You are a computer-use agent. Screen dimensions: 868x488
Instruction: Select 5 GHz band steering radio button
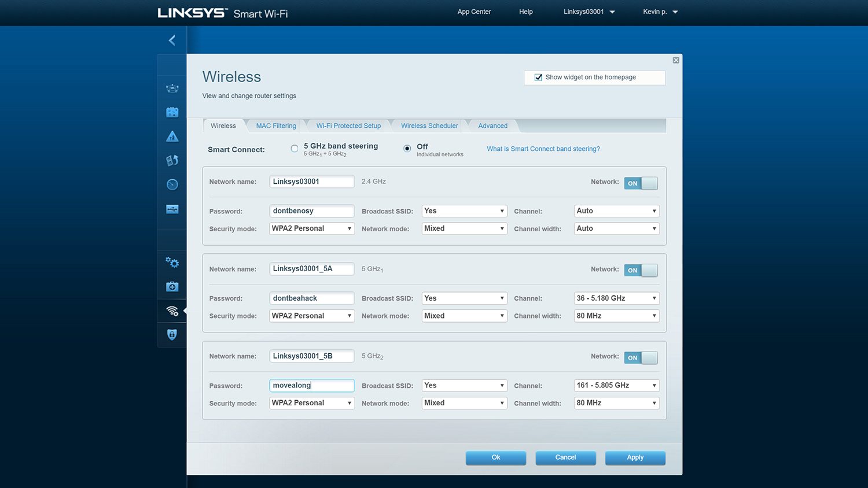click(295, 149)
